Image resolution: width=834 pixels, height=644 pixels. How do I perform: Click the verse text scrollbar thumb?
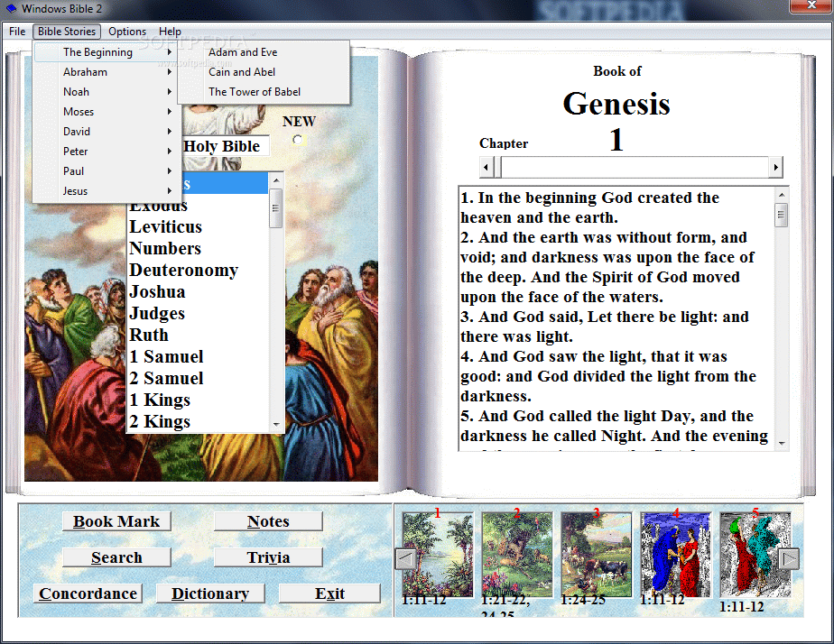[782, 216]
